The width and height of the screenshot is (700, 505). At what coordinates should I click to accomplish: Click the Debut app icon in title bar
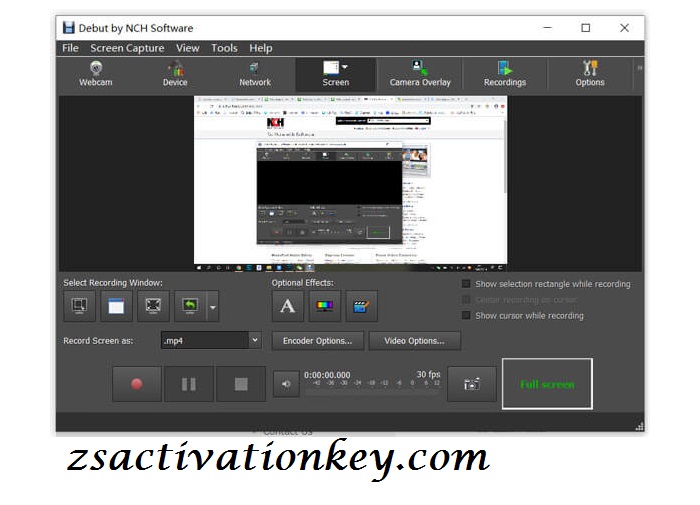tap(68, 28)
